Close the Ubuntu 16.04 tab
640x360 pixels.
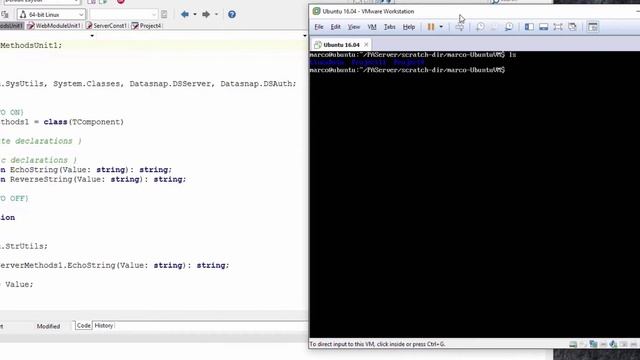366,44
